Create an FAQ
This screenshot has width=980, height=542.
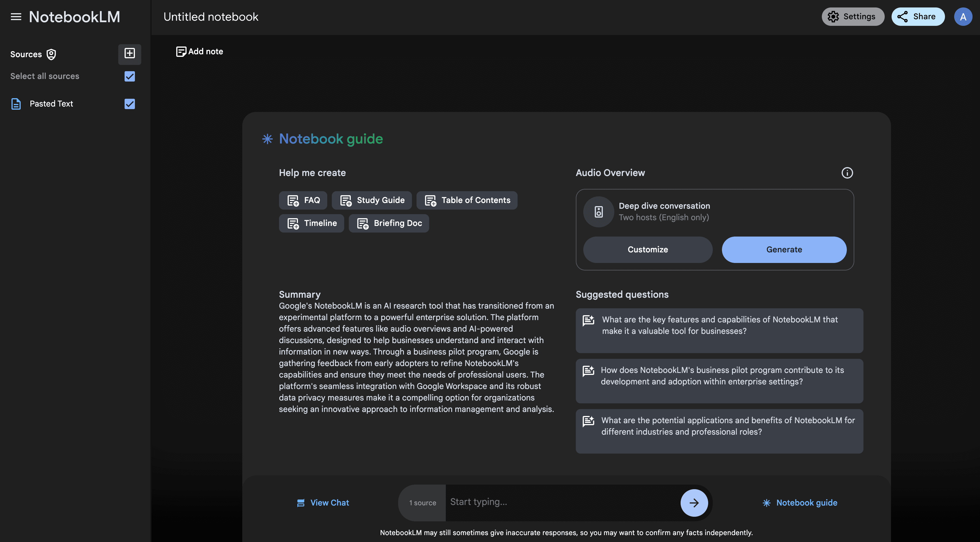(303, 200)
